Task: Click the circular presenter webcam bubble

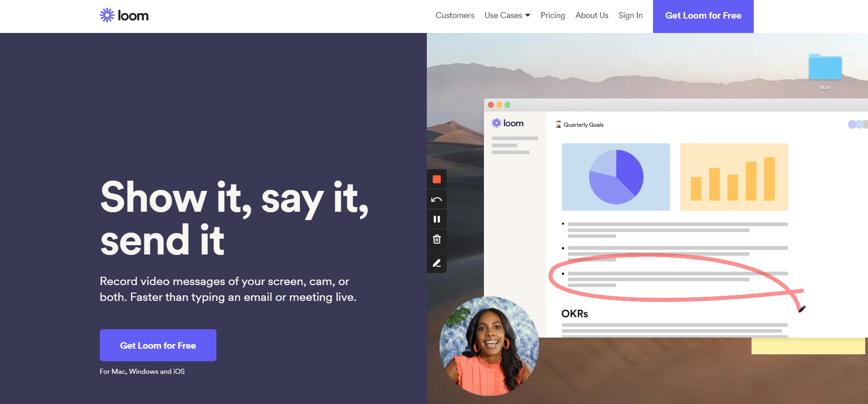Action: (489, 346)
